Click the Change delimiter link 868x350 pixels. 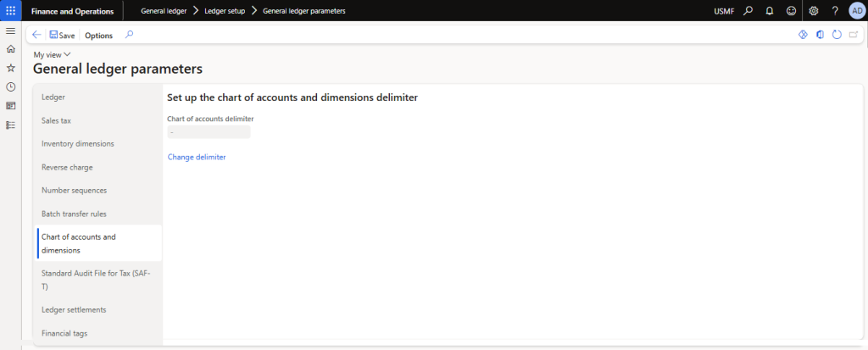[197, 157]
